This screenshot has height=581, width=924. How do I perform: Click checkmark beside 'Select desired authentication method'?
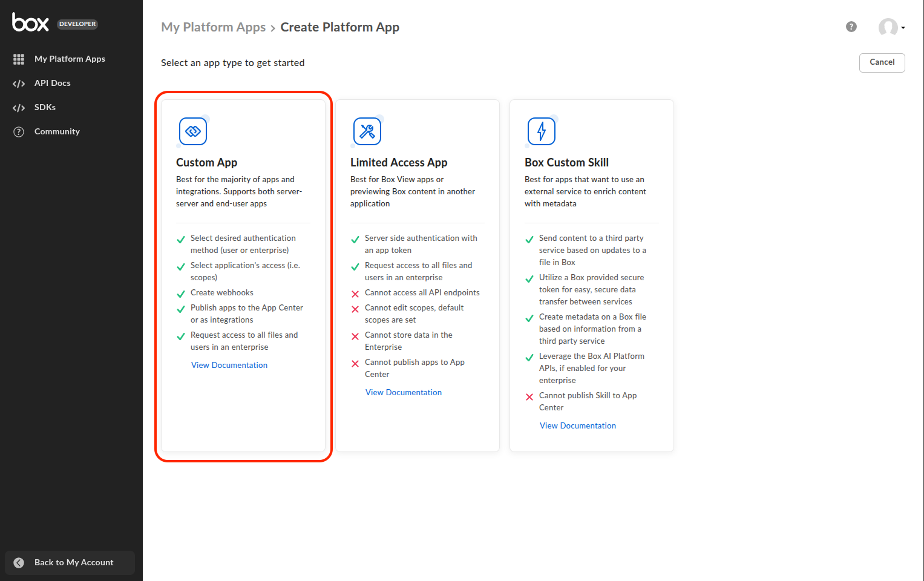[181, 240]
